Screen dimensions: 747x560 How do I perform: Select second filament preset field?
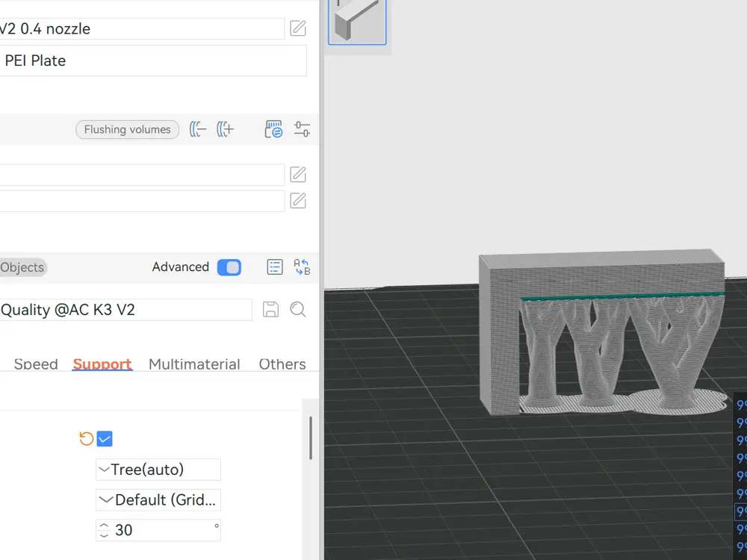coord(142,201)
